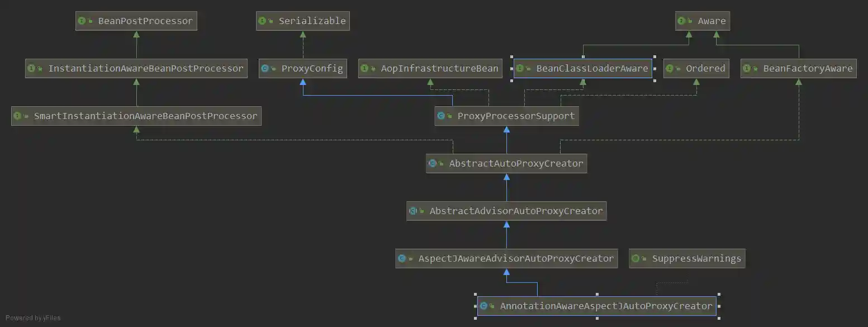Click the interface icon beside Ordered

pyautogui.click(x=670, y=69)
